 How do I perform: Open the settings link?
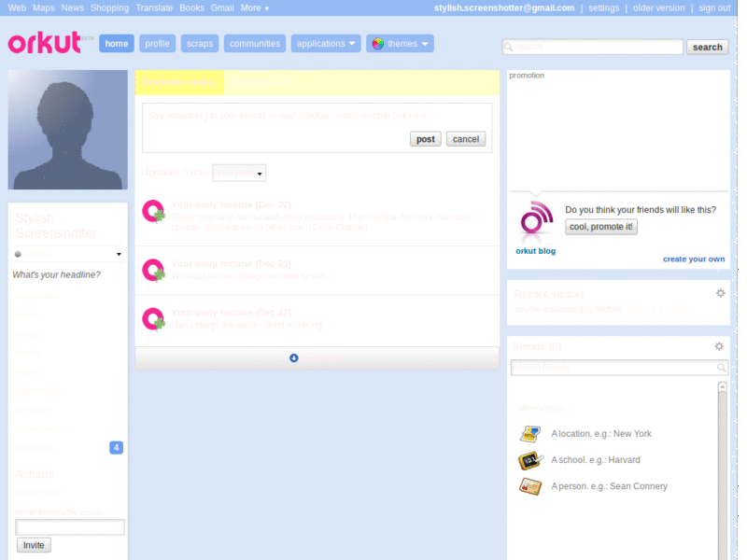pos(603,7)
